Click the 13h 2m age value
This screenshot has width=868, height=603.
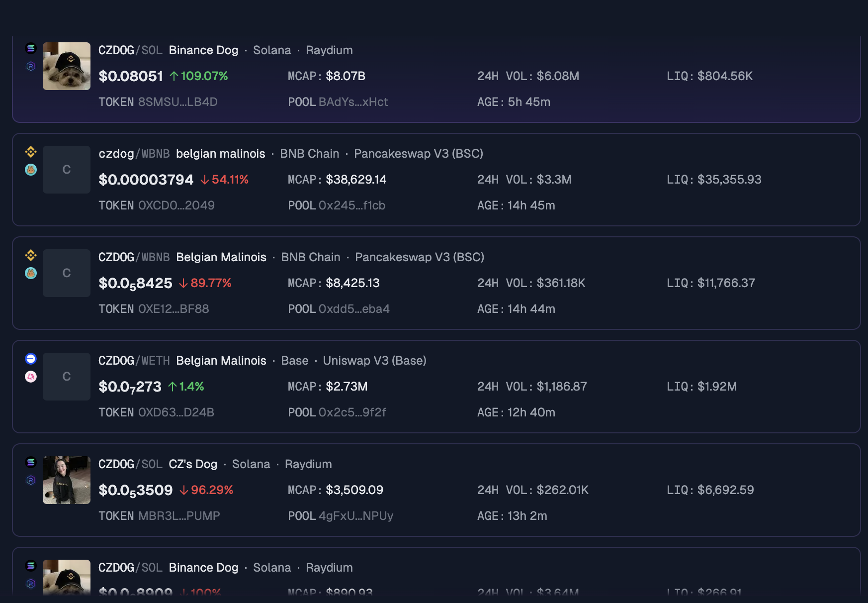pyautogui.click(x=527, y=516)
